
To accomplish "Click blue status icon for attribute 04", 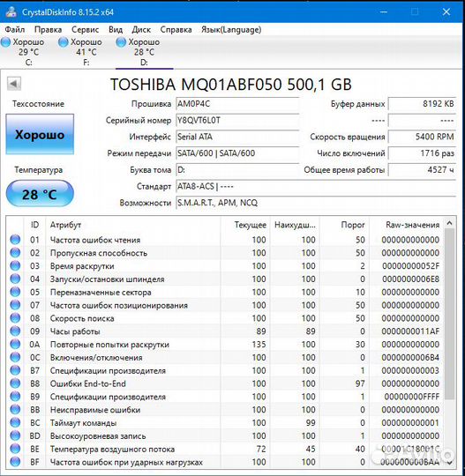I will pos(15,279).
